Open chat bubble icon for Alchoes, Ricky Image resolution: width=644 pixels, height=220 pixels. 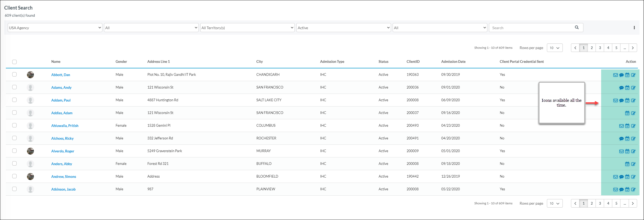coord(622,139)
